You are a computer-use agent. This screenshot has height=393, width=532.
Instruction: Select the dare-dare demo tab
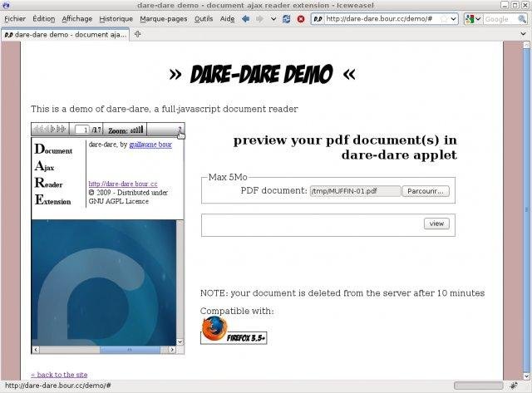(x=65, y=35)
